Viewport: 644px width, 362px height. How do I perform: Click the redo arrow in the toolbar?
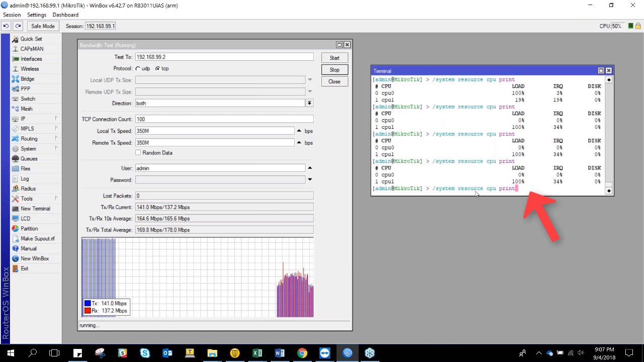pyautogui.click(x=18, y=26)
